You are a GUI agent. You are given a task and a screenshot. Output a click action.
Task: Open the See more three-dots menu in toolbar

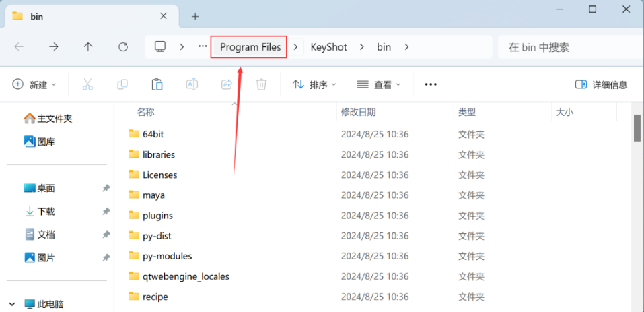[x=431, y=84]
